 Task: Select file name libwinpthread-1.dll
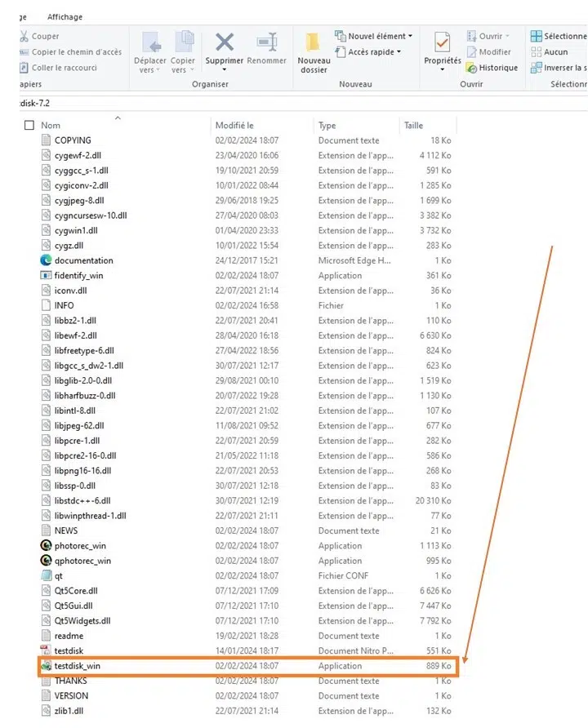pyautogui.click(x=90, y=516)
